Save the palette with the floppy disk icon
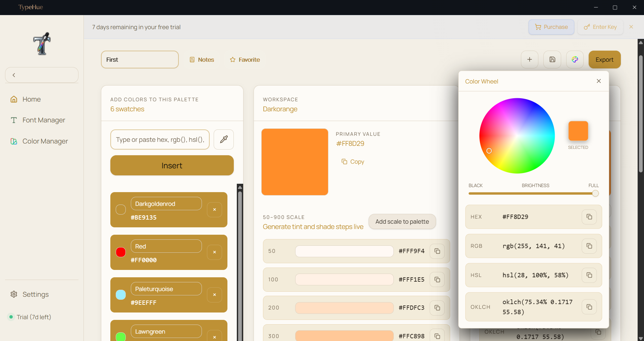Screen dimensions: 644x341 [552, 59]
